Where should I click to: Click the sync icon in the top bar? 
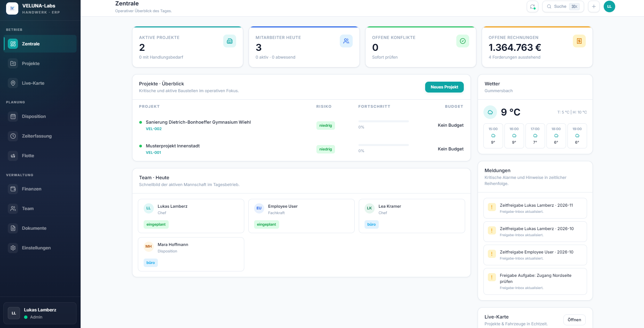532,6
